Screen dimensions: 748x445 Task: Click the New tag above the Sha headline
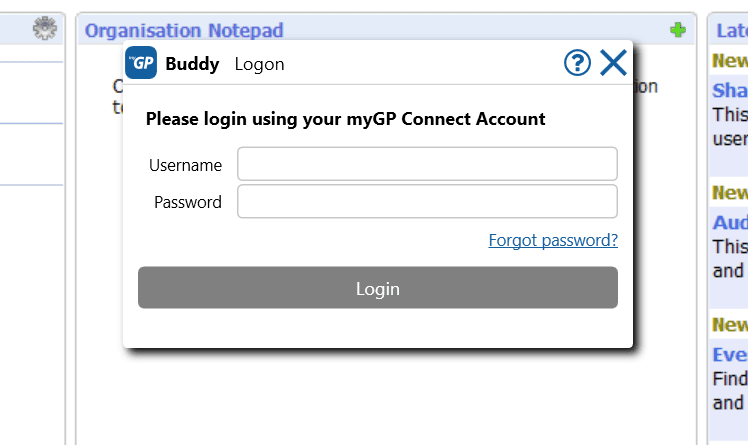pos(730,61)
